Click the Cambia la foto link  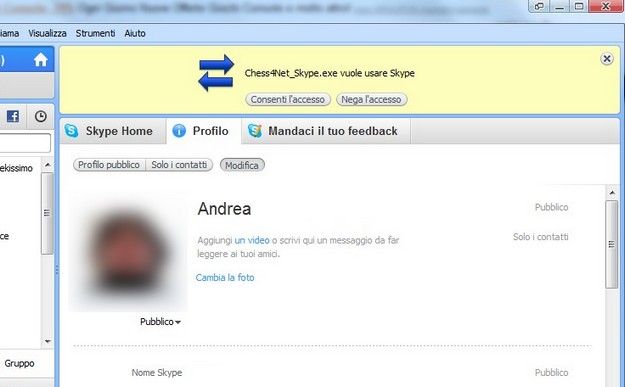tap(225, 277)
